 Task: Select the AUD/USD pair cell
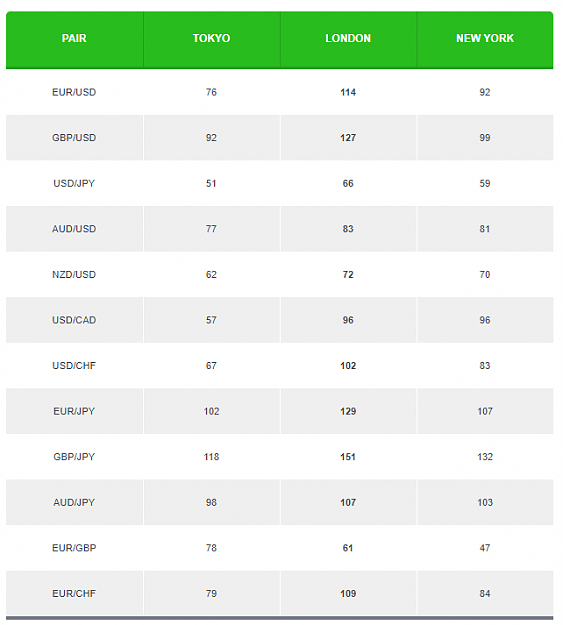74,229
